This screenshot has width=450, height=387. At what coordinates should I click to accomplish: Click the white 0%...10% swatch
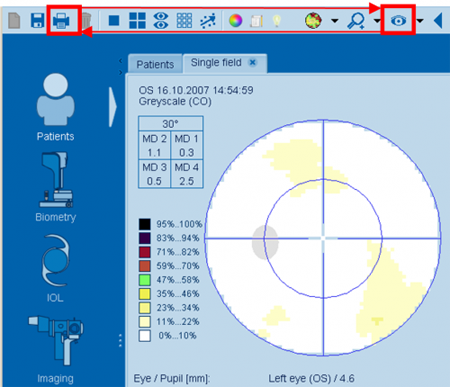click(x=145, y=336)
